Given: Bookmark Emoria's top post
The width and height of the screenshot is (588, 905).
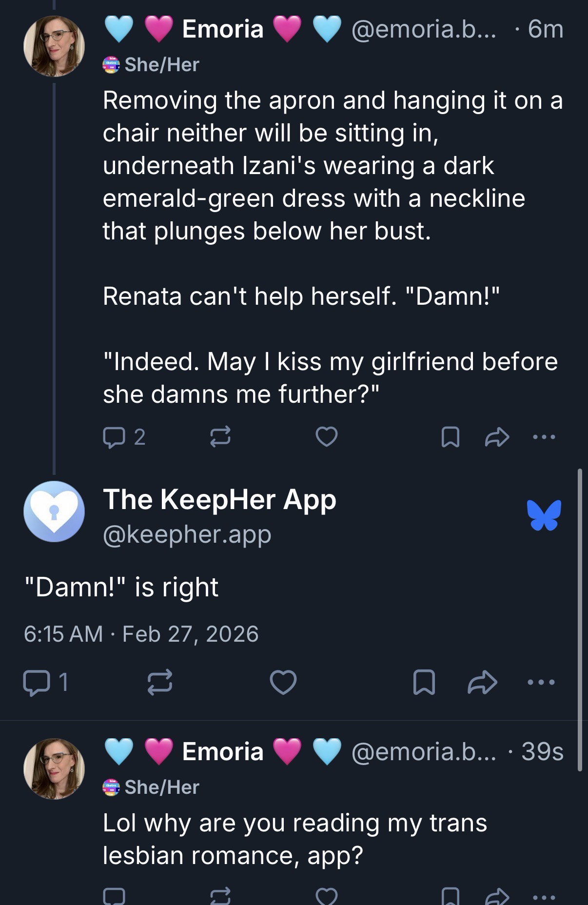Looking at the screenshot, I should click(x=450, y=437).
